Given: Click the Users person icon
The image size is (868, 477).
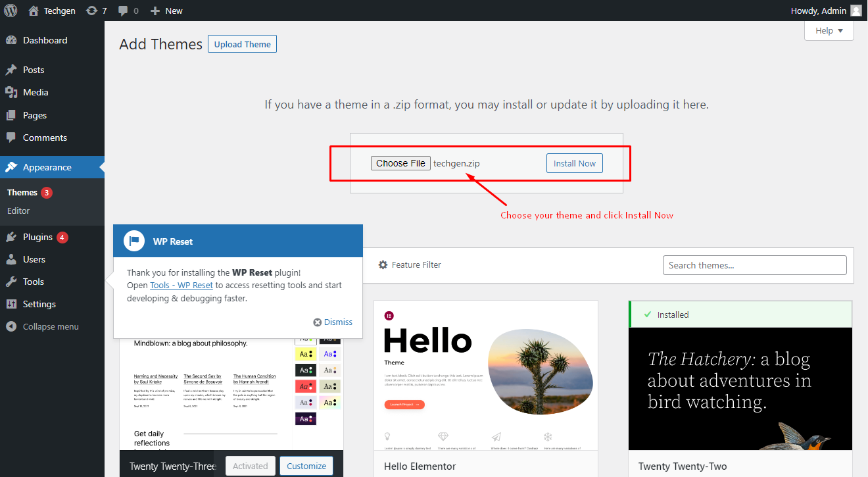Looking at the screenshot, I should click(x=11, y=259).
